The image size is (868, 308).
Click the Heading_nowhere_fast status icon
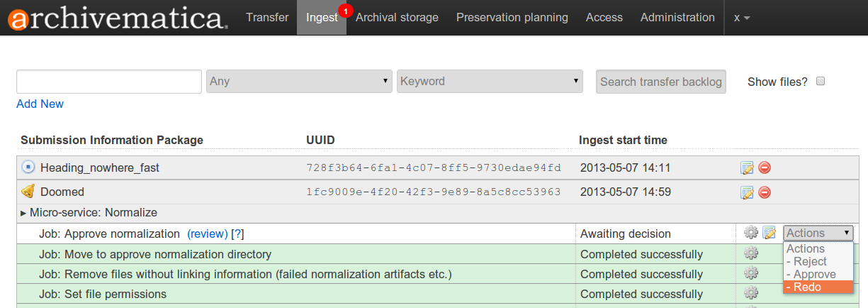pos(28,167)
